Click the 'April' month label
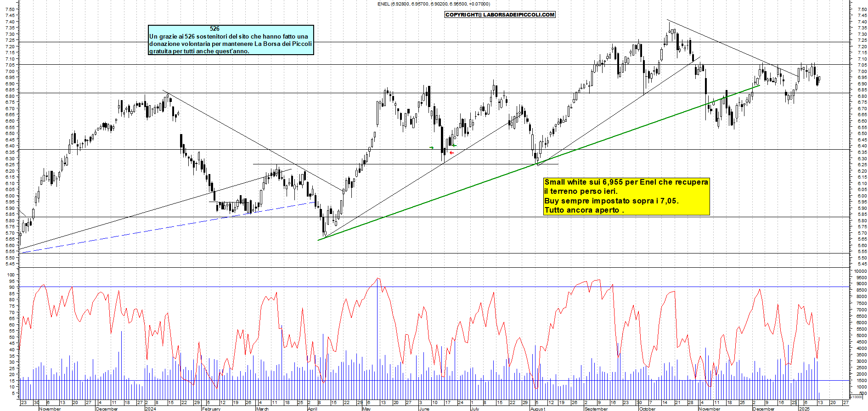This screenshot has height=411, width=868. click(312, 409)
